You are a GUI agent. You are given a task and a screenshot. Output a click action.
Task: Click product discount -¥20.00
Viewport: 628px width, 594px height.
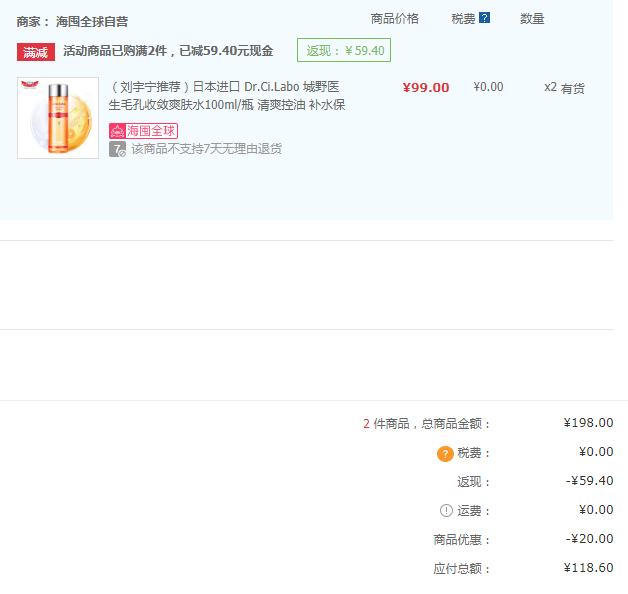click(590, 539)
